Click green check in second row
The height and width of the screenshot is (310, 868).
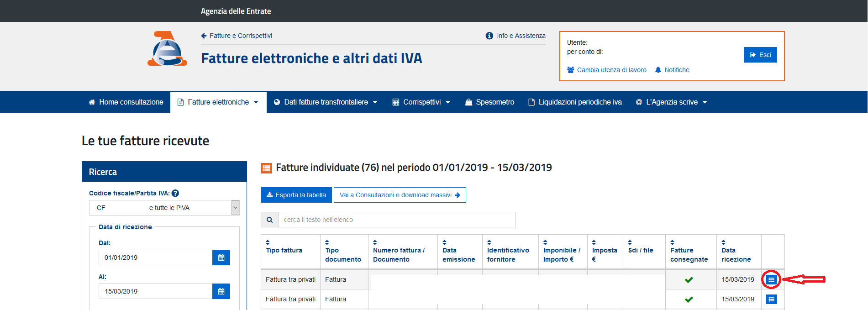(x=689, y=299)
